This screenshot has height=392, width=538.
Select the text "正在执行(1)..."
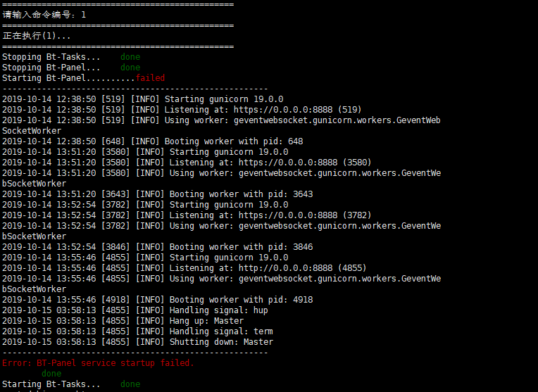click(37, 36)
